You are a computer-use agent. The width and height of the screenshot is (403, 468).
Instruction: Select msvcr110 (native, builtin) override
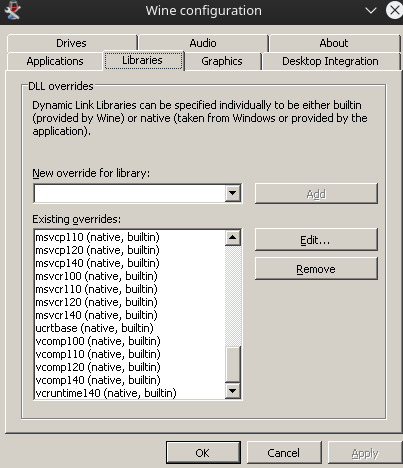coord(130,289)
